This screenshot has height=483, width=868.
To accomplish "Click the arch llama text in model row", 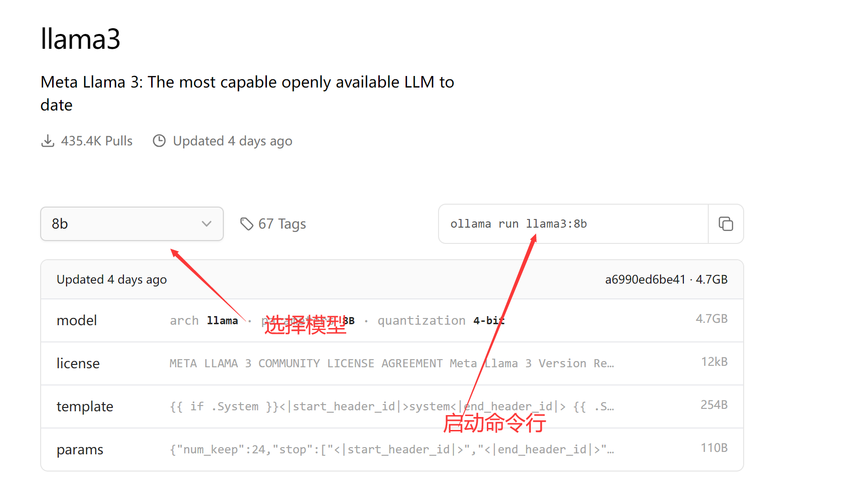I will click(x=204, y=320).
